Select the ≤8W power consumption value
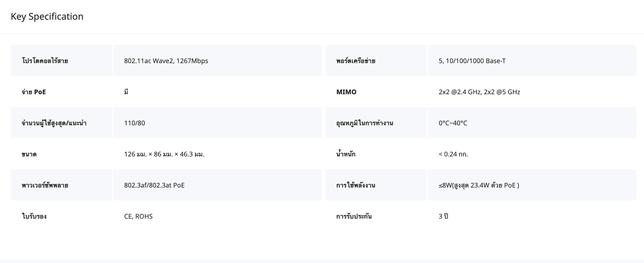644x263 pixels. pyautogui.click(x=479, y=185)
